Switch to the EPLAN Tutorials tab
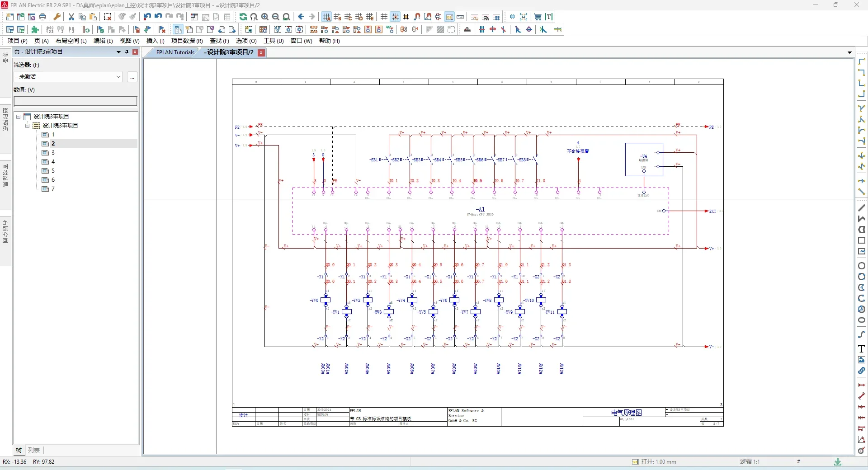Image resolution: width=868 pixels, height=470 pixels. click(x=175, y=52)
